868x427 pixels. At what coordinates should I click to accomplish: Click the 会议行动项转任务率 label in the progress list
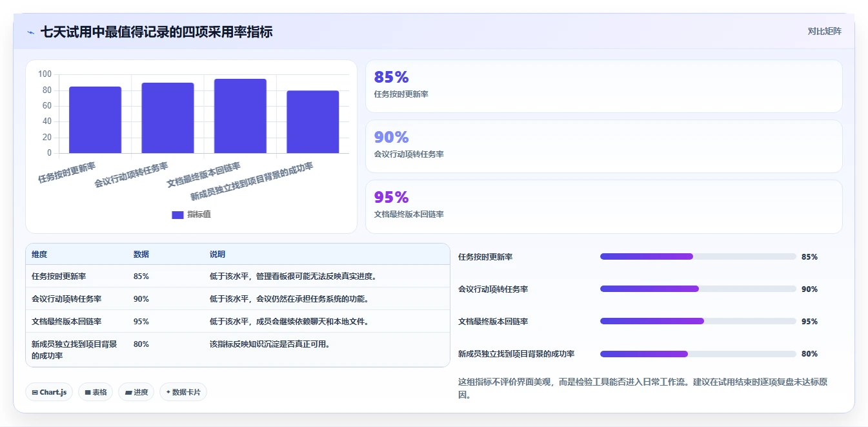[493, 289]
